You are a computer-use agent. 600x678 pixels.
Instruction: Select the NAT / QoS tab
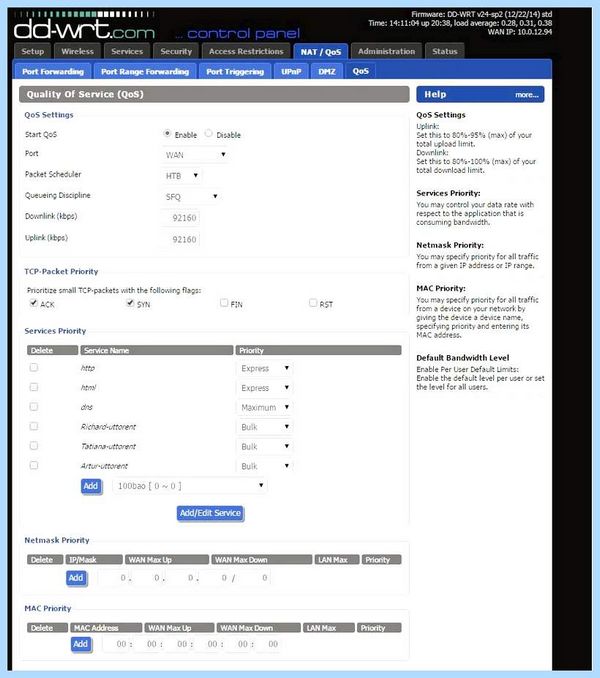click(321, 51)
